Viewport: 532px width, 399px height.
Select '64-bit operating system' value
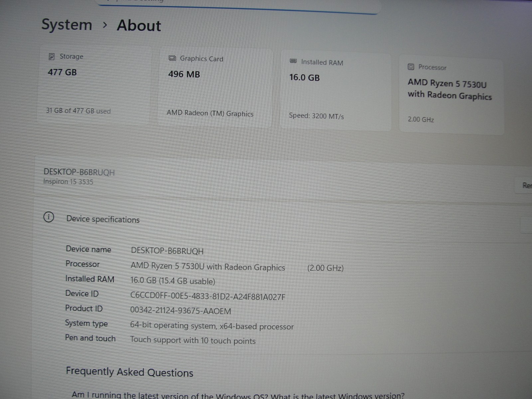(212, 326)
